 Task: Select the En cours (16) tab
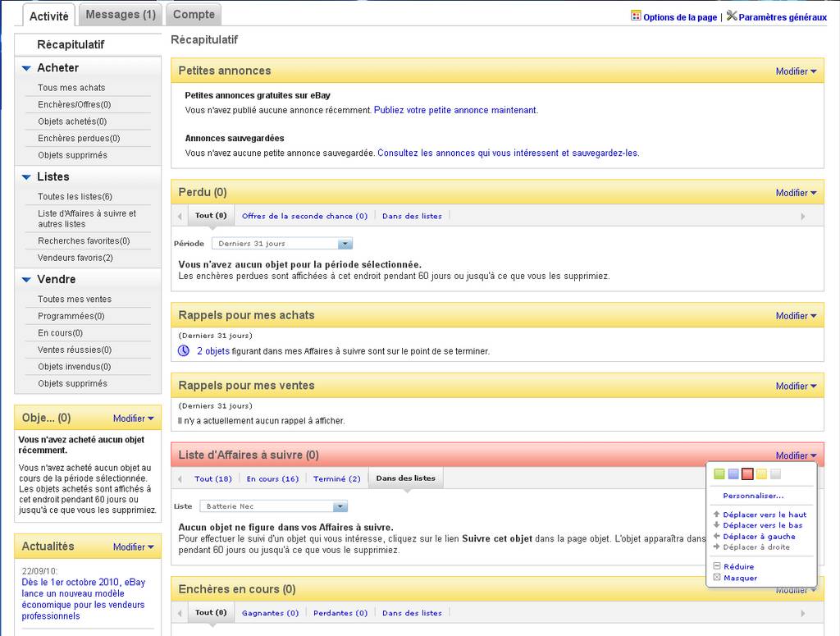(272, 478)
